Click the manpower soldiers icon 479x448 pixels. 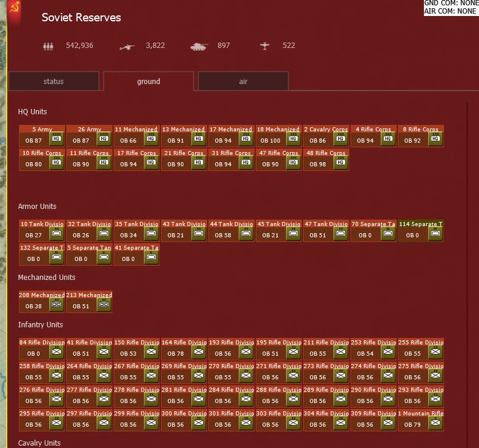49,46
